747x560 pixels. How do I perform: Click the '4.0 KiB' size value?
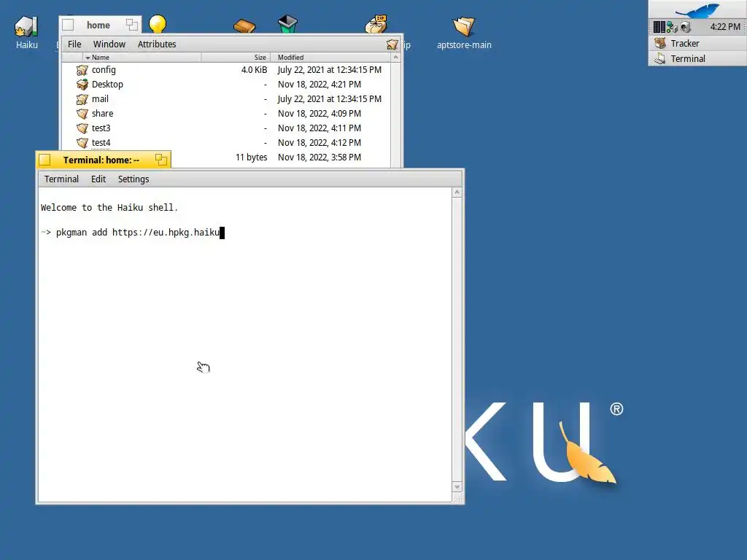pyautogui.click(x=254, y=70)
